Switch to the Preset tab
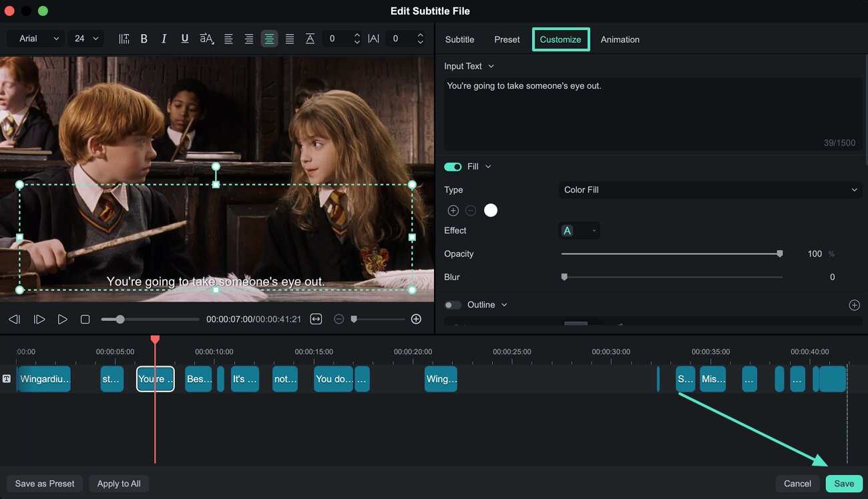 507,39
